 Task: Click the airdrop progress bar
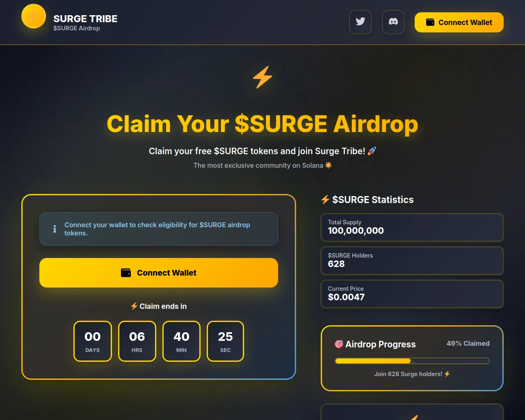pyautogui.click(x=412, y=361)
